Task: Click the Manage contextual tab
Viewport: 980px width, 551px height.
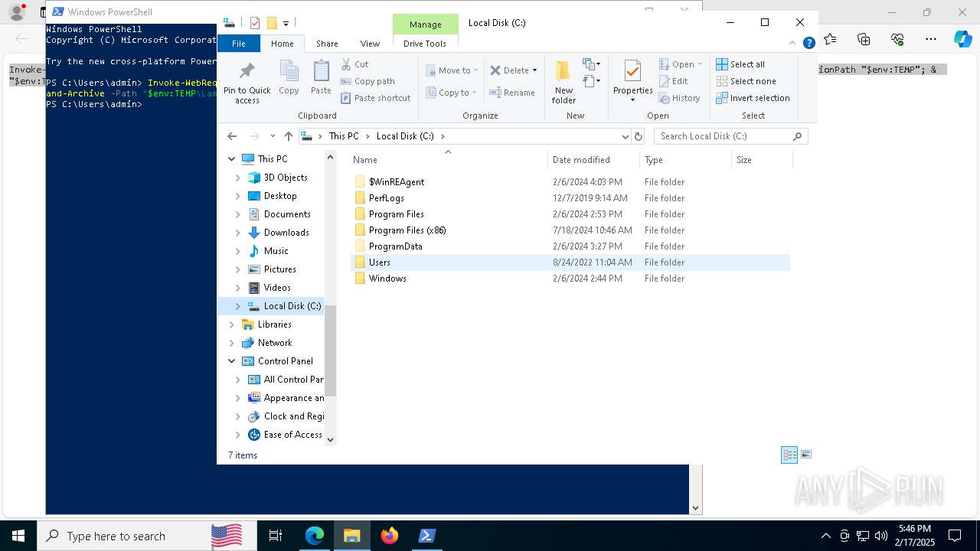Action: coord(425,24)
